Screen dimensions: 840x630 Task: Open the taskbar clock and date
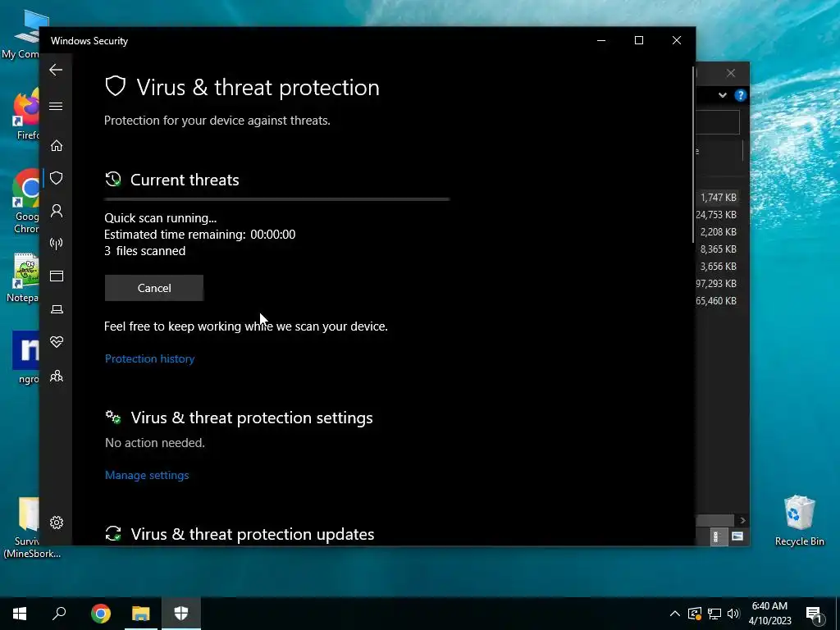[769, 614]
